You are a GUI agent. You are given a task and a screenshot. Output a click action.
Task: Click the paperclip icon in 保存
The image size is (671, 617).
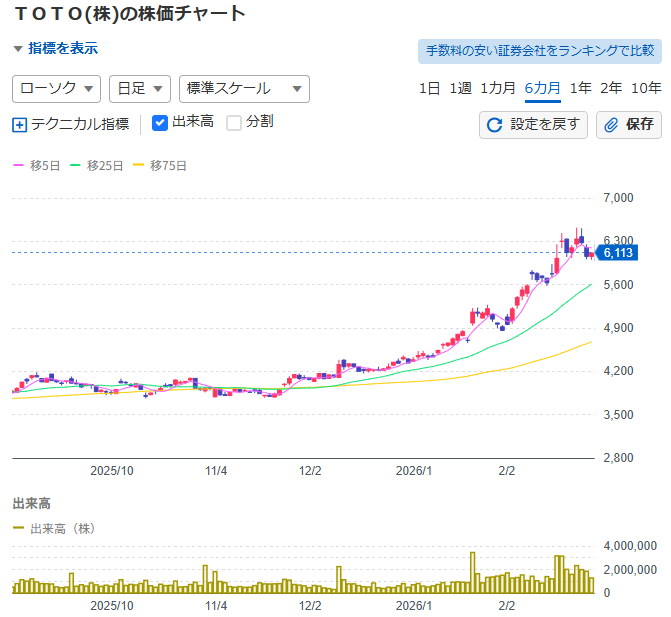[x=611, y=125]
